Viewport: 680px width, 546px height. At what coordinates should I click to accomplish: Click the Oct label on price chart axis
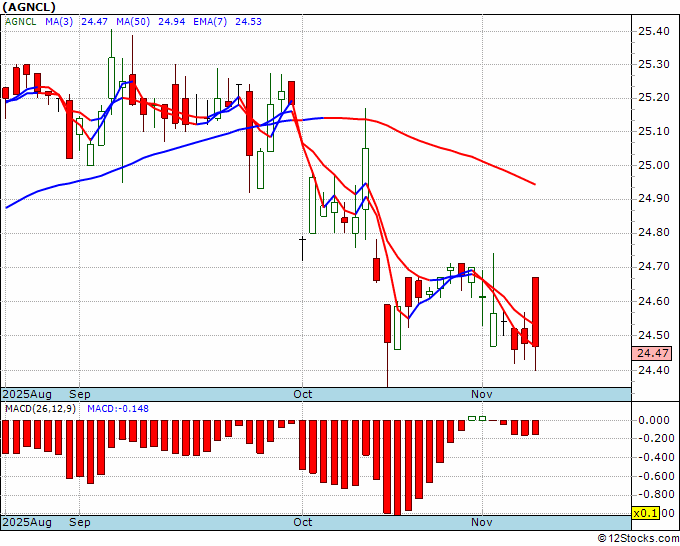[x=303, y=394]
